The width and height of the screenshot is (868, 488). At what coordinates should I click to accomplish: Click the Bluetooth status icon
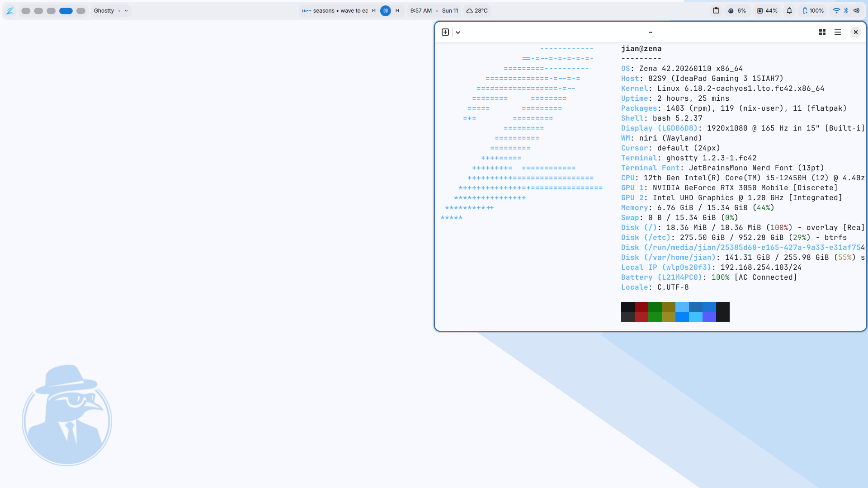[x=845, y=10]
